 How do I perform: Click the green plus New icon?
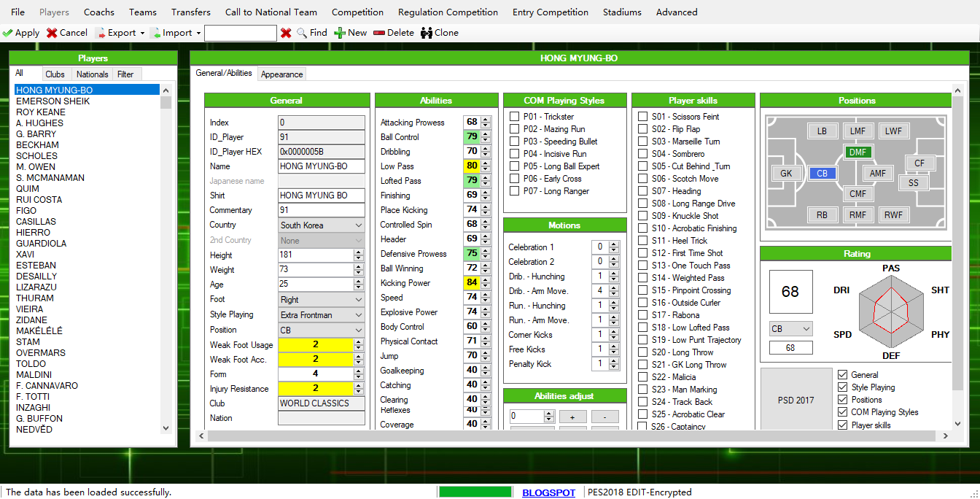tap(340, 33)
